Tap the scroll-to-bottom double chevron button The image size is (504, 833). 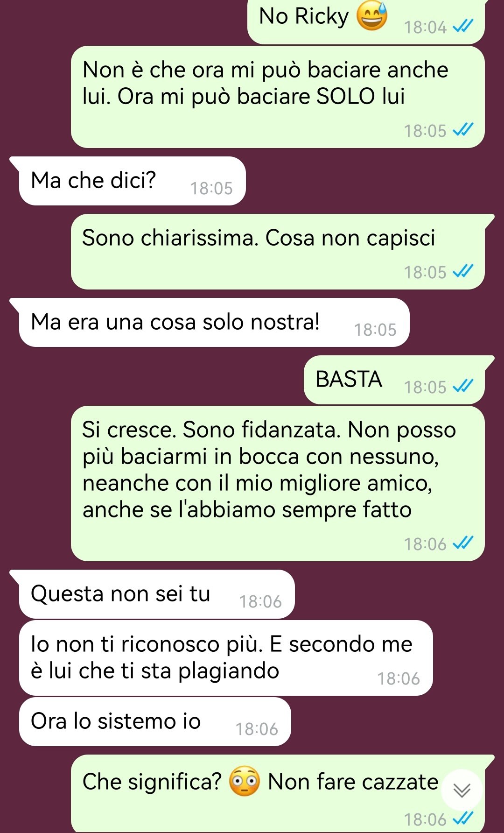462,790
